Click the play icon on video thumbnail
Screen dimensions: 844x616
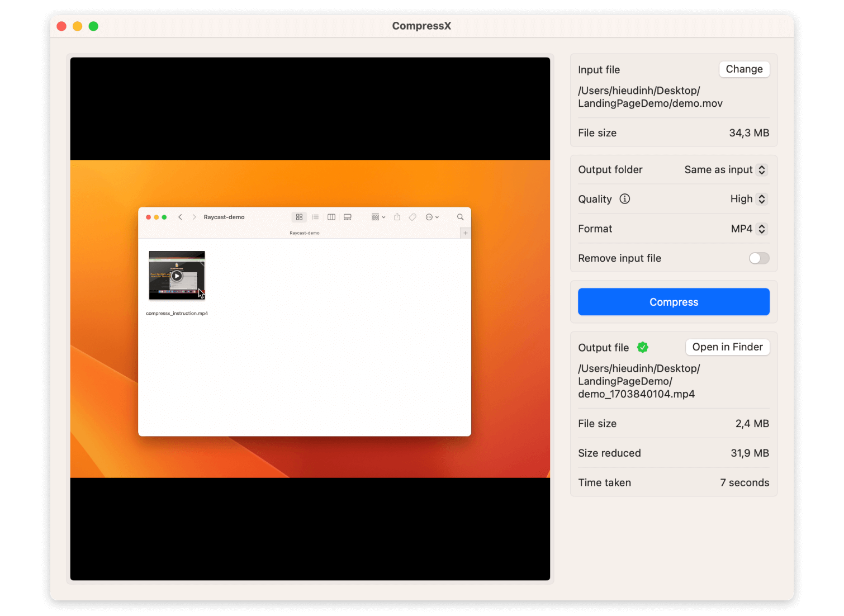177,276
